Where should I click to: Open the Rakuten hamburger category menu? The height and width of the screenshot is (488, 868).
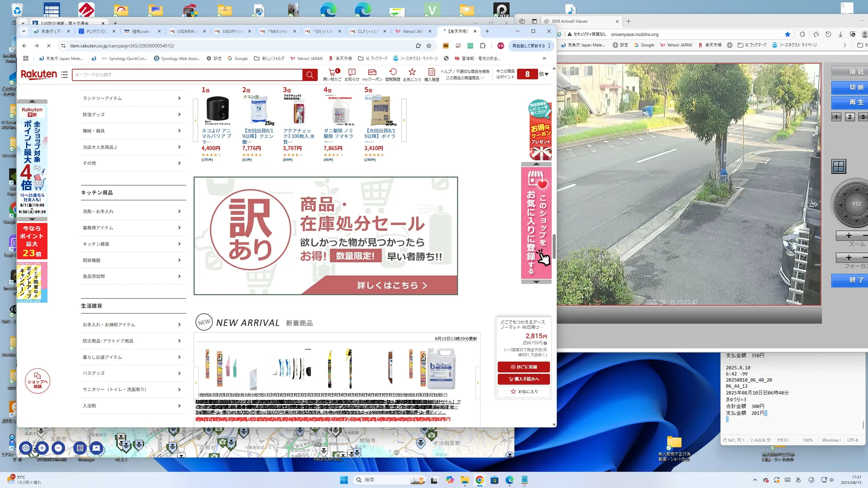tap(64, 75)
